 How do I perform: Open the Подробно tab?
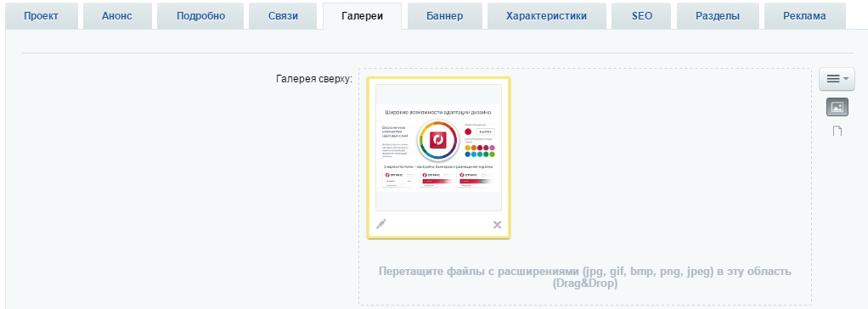click(x=200, y=16)
